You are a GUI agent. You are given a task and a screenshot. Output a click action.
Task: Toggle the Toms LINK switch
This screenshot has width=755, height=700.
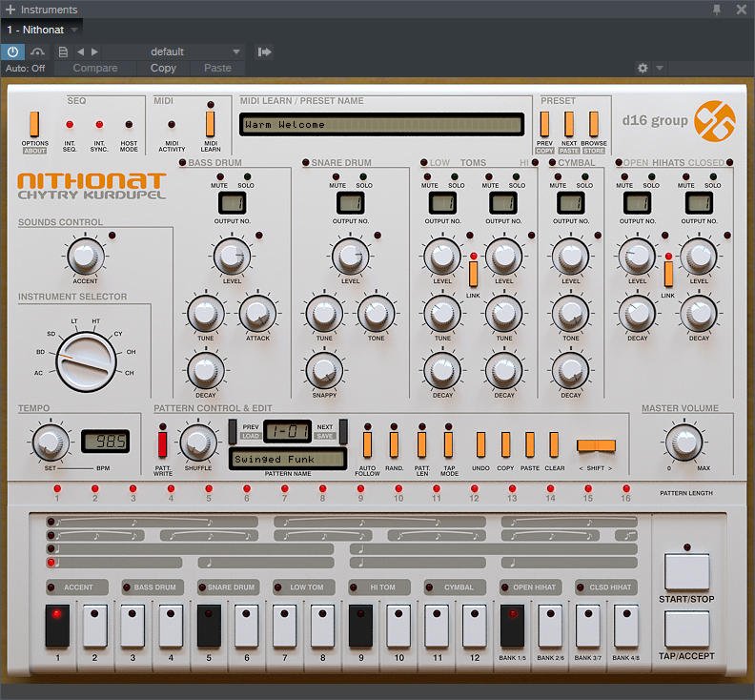[474, 273]
